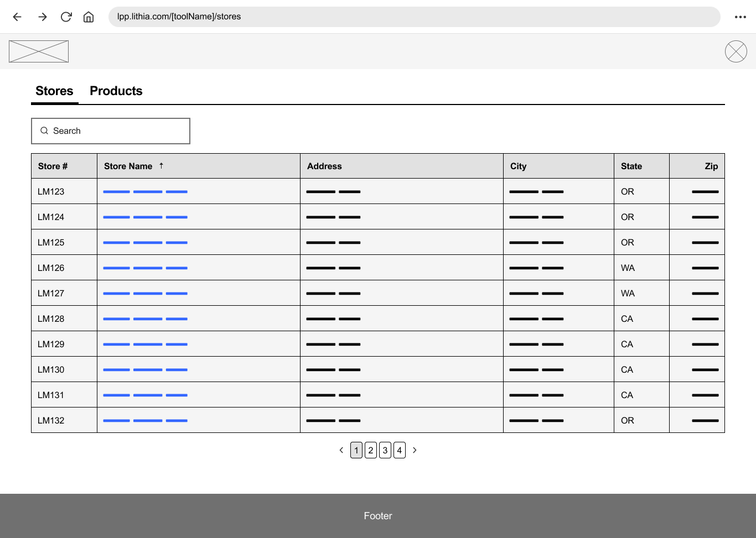Open store name link for LM128
Screen dimensions: 756x538
point(145,319)
